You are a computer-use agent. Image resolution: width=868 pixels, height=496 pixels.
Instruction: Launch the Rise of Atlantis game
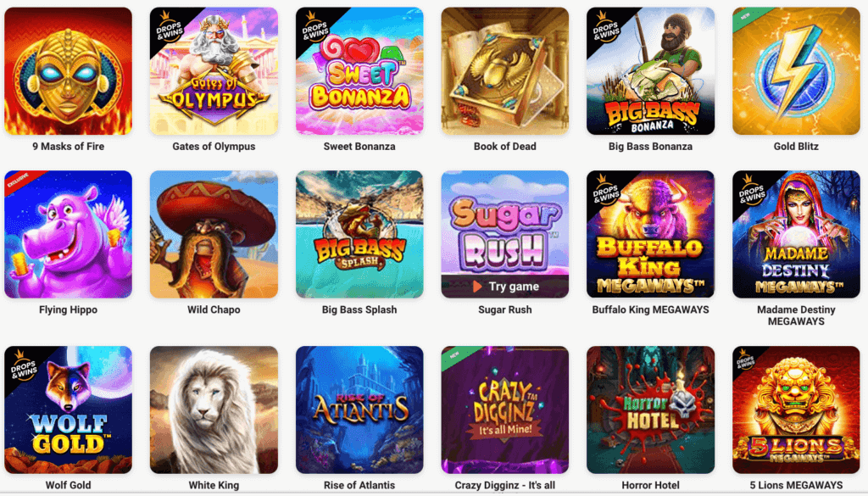359,410
